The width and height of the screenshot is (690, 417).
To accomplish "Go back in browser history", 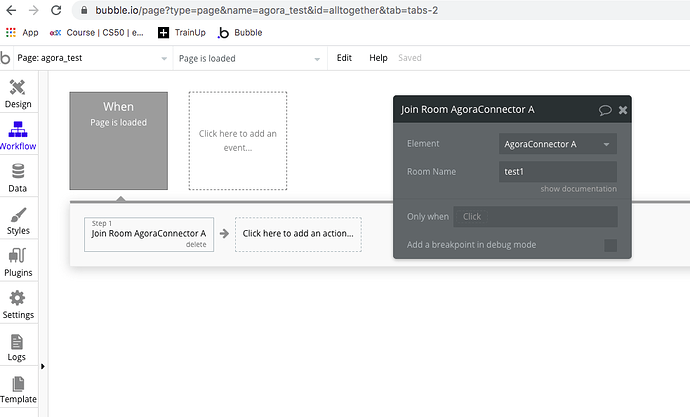I will [x=11, y=10].
